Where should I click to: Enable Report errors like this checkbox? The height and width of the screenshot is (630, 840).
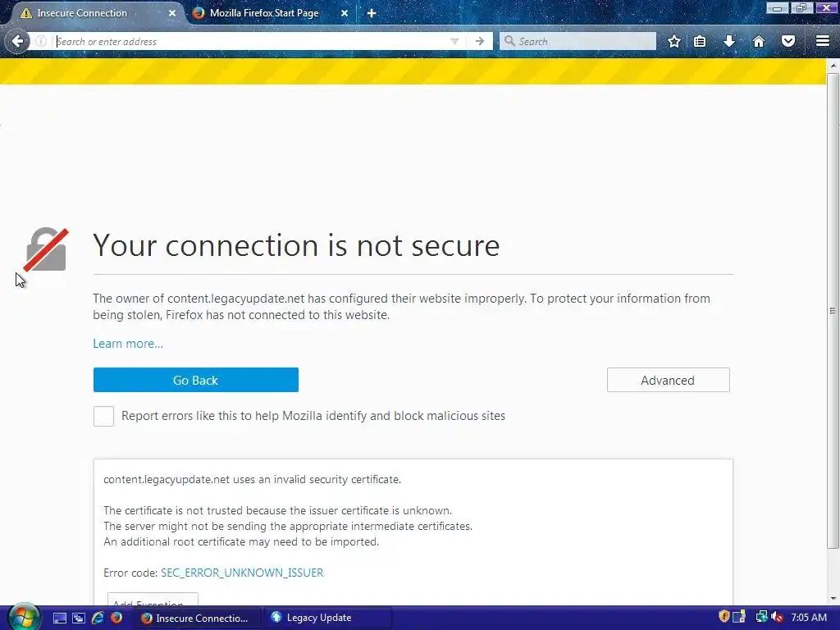point(103,416)
